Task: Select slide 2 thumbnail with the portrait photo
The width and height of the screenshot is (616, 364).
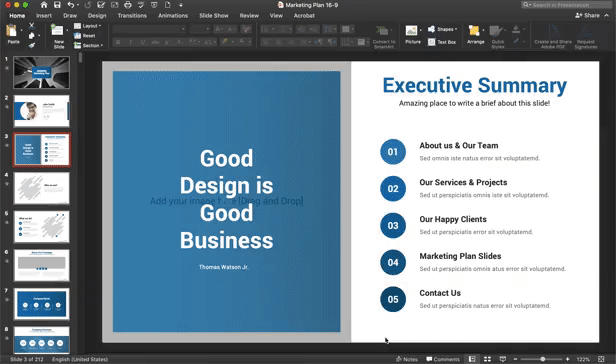Action: pyautogui.click(x=41, y=111)
